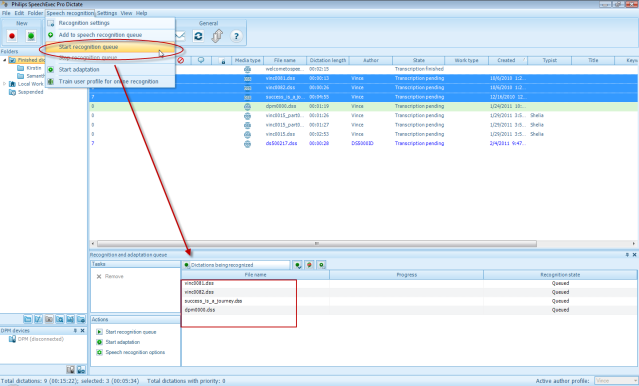Viewport: 639px width, 386px height.
Task: Close the Recognition and adaptation queue panel
Action: tap(635, 255)
